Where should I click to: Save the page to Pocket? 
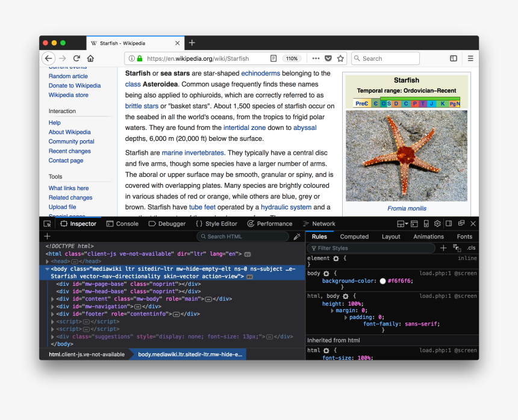[x=328, y=58]
